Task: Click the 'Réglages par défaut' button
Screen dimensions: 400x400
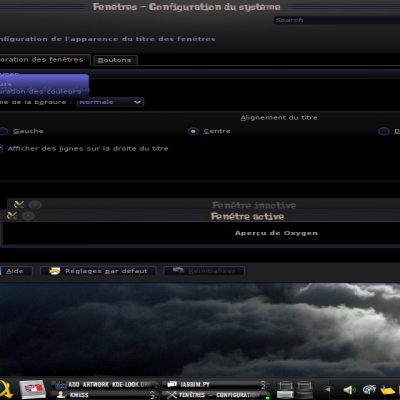Action: tap(98, 271)
